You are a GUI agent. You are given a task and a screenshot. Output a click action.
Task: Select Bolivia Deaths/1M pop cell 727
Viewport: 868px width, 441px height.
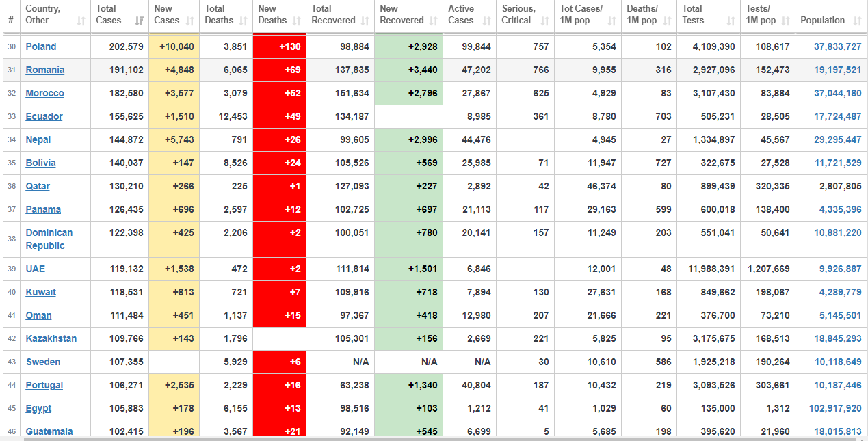tap(649, 163)
